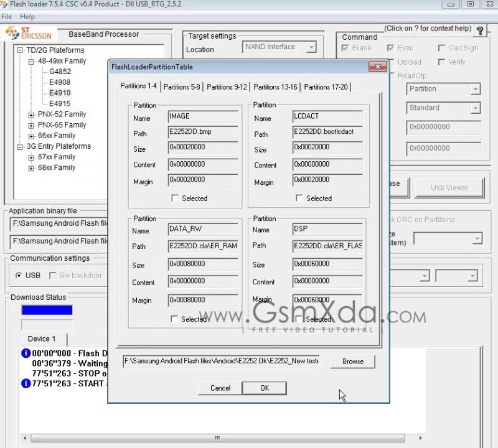This screenshot has height=448, width=498.
Task: Click the context help question mark icon
Action: pyautogui.click(x=479, y=30)
